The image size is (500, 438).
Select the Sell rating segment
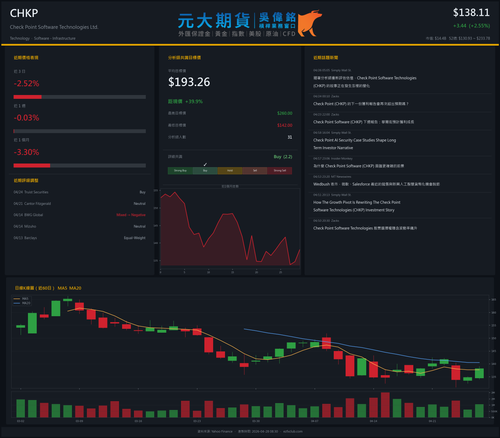[255, 171]
